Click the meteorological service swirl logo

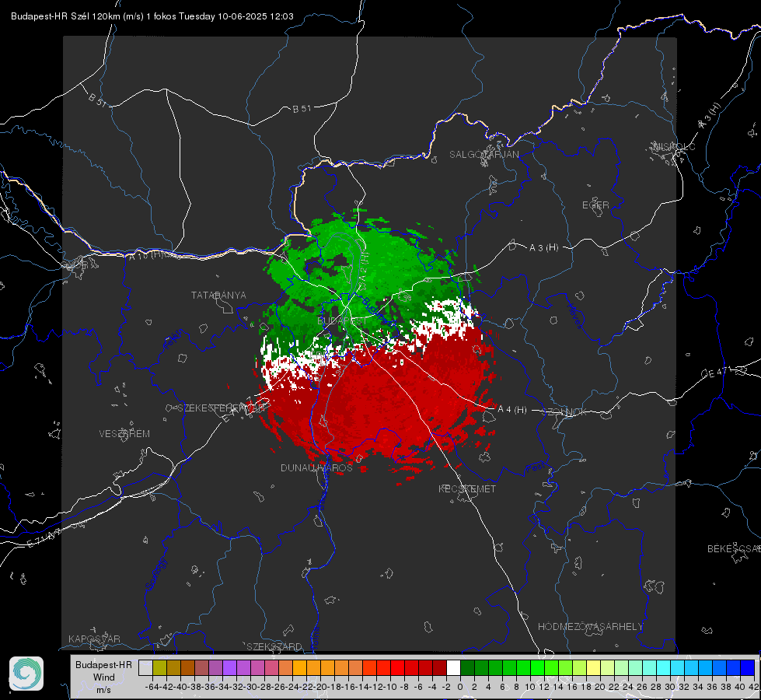click(26, 674)
